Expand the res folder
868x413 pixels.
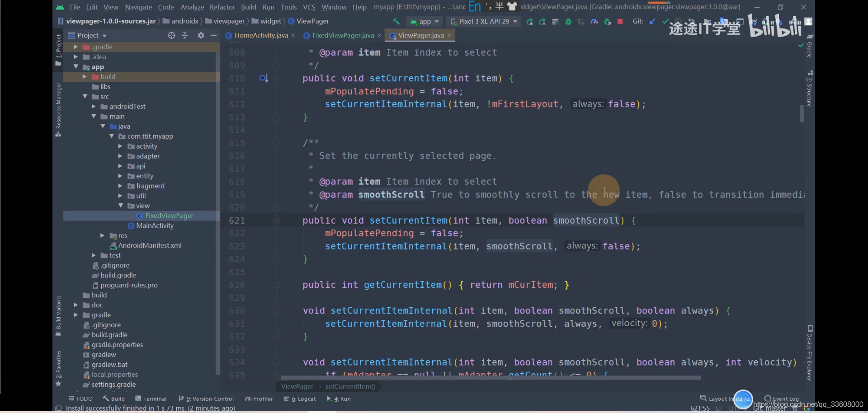pyautogui.click(x=102, y=236)
